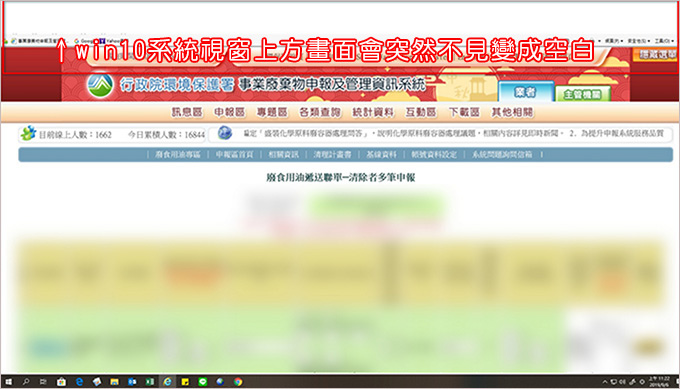Open the 清理計畫書 link
The height and width of the screenshot is (389, 680).
pyautogui.click(x=332, y=154)
